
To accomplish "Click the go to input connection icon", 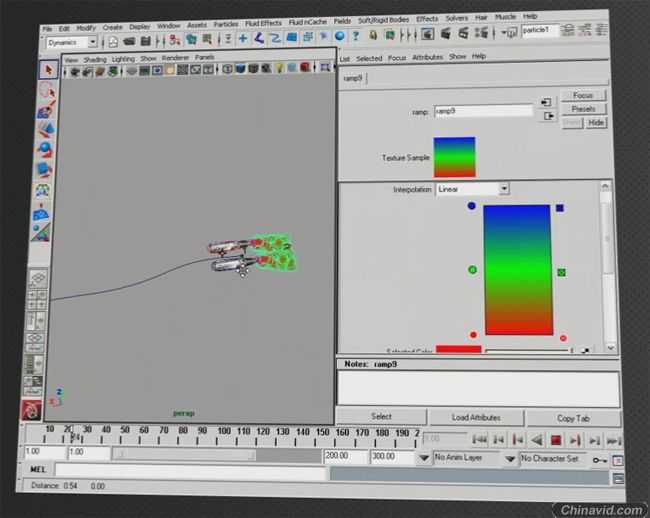I will 546,102.
